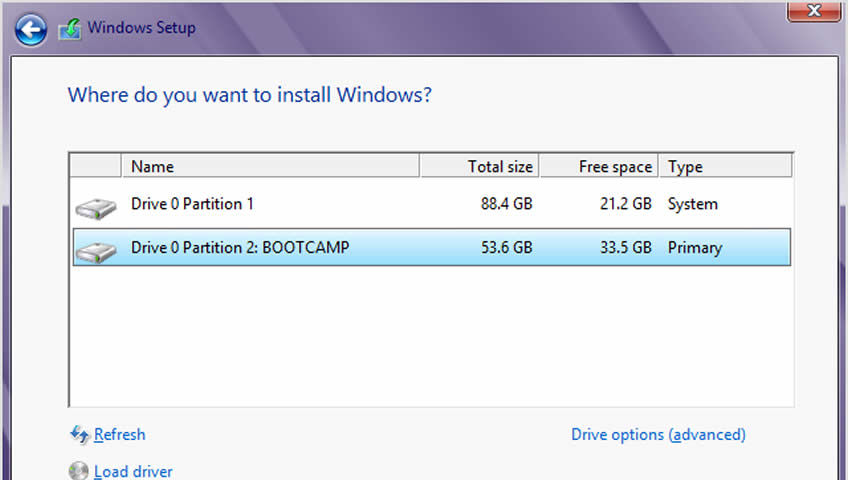The image size is (848, 480).
Task: Click the Primary type cell of BOOTCAMP
Action: click(x=694, y=247)
